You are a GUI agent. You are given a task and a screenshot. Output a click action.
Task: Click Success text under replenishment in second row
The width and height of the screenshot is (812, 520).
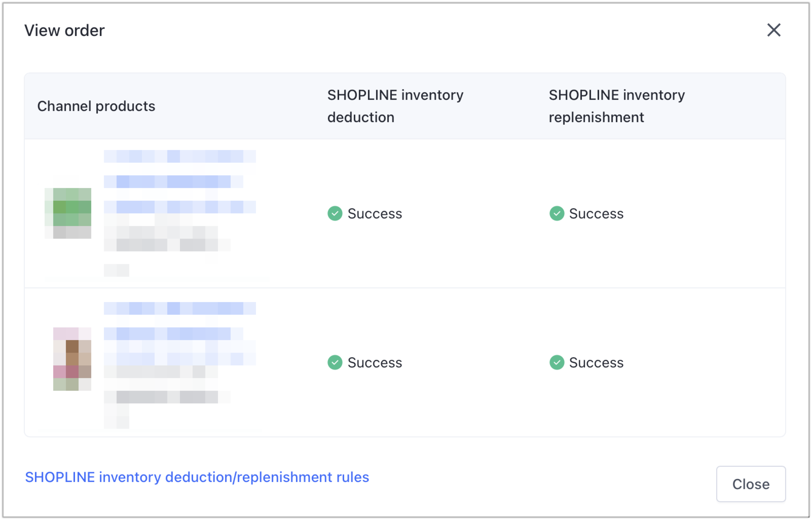[x=596, y=362]
